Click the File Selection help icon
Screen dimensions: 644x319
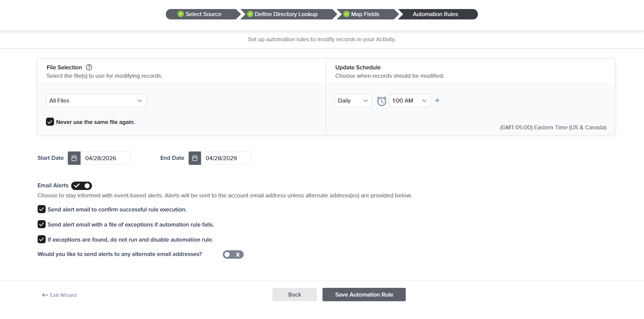[89, 67]
